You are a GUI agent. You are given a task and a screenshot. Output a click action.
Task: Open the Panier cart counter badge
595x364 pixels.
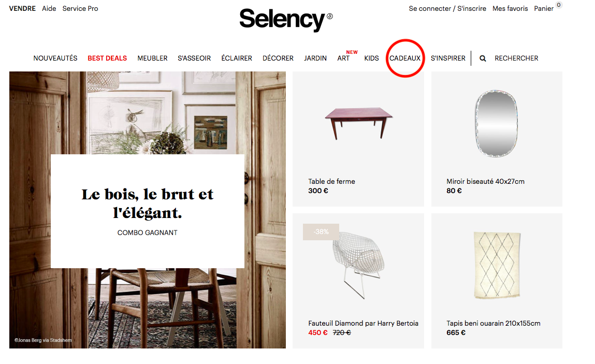pyautogui.click(x=559, y=5)
